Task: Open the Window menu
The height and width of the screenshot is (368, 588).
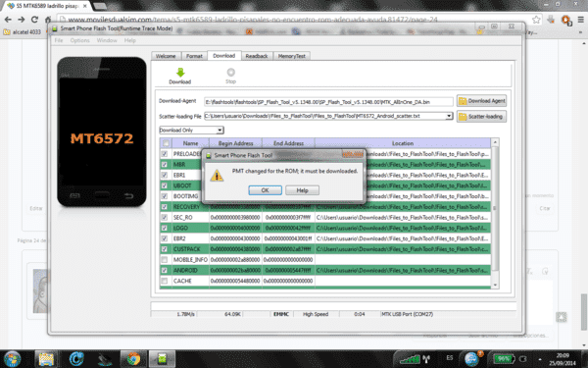Action: pyautogui.click(x=107, y=40)
